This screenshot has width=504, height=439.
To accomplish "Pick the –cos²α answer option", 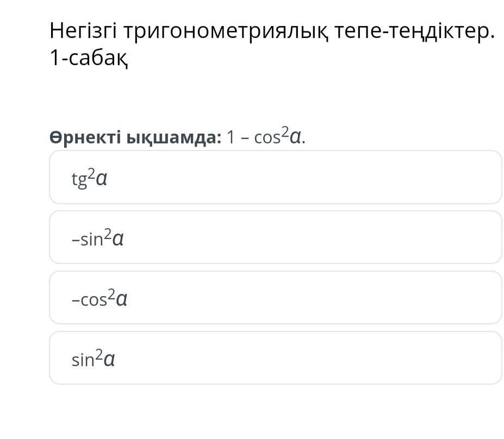I will (275, 298).
